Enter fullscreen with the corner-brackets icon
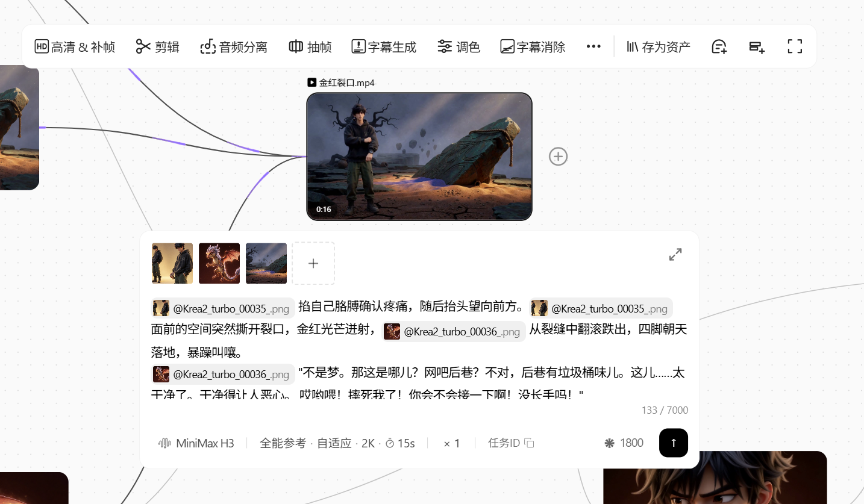Screen dimensions: 864x504 pos(795,46)
